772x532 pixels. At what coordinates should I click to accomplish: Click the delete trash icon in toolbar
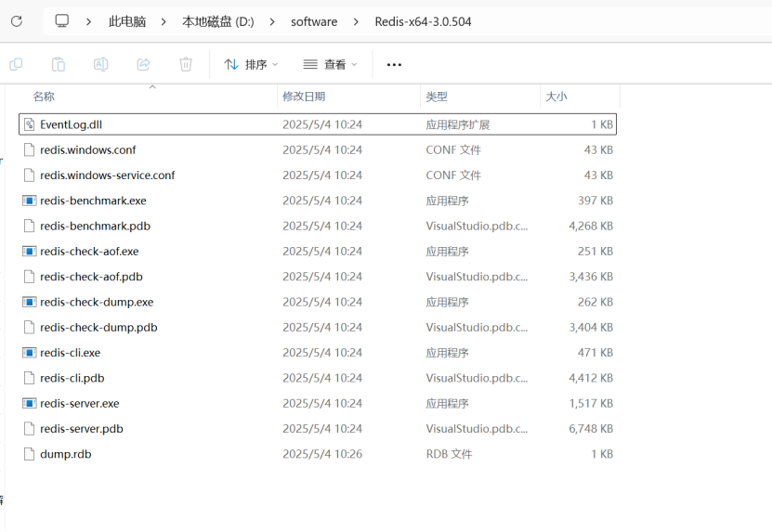186,64
